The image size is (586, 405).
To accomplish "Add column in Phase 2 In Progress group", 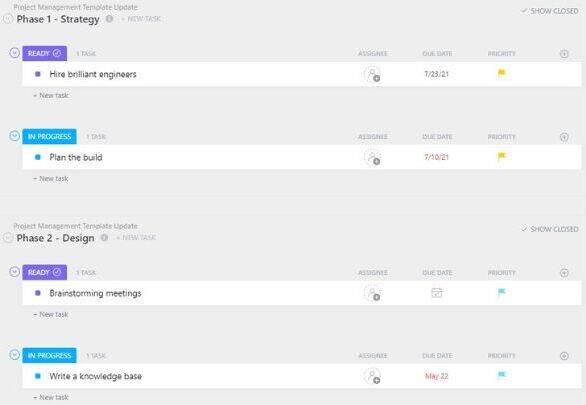I will (564, 356).
